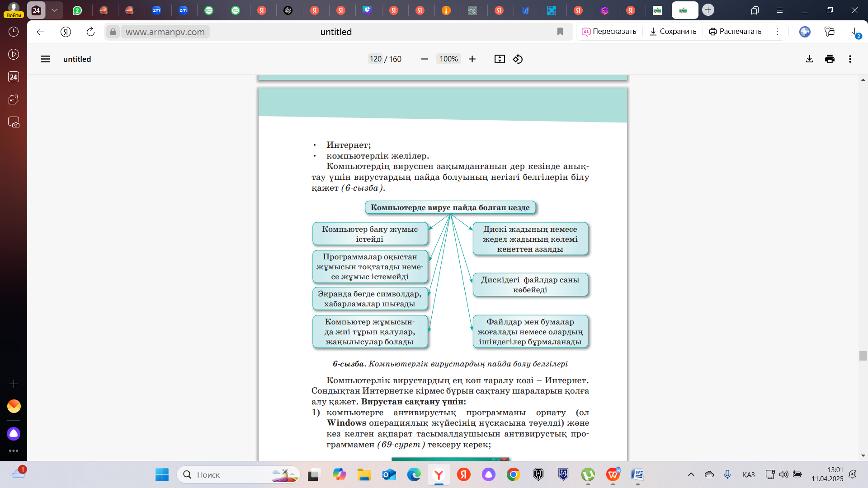868x488 pixels.
Task: Open PDF viewer more options menu
Action: [x=850, y=59]
